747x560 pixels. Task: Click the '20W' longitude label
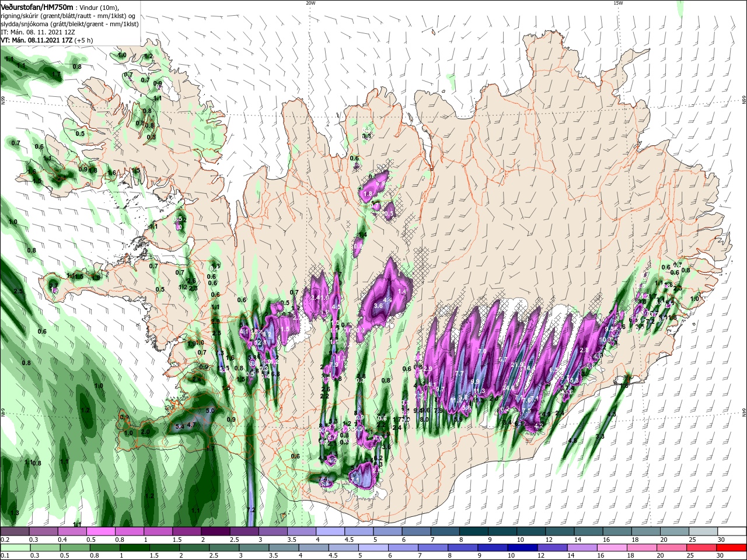point(310,3)
